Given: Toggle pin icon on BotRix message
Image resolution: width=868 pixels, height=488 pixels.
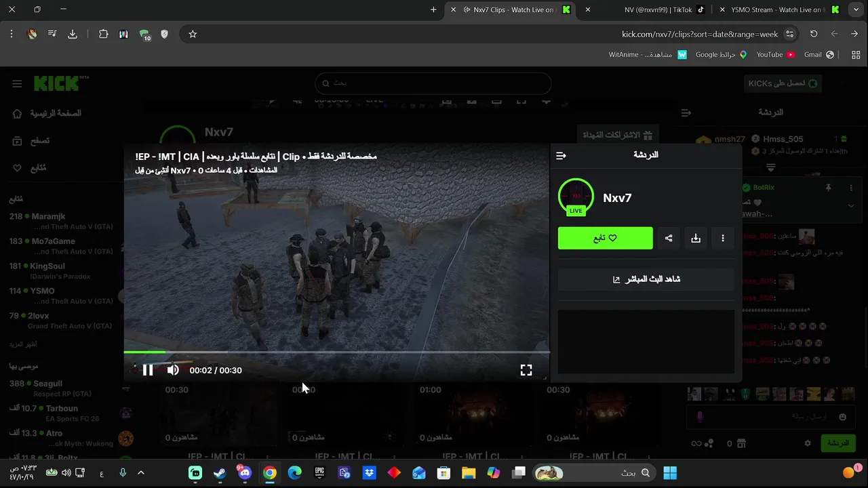Looking at the screenshot, I should pyautogui.click(x=828, y=187).
